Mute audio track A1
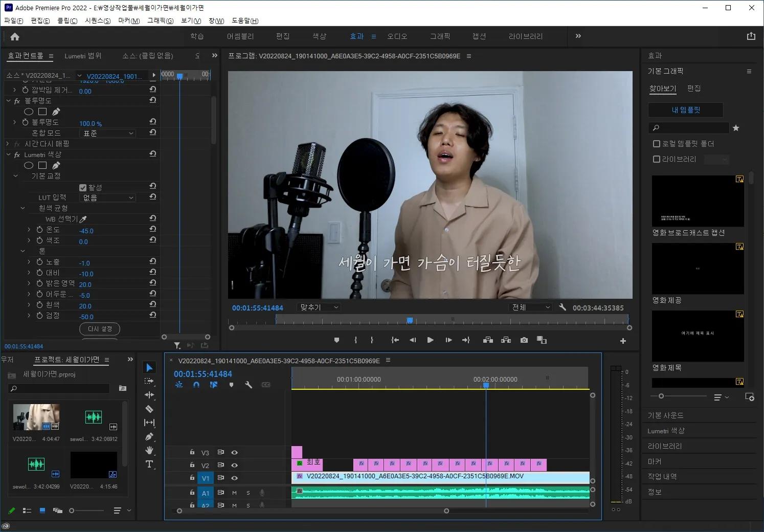 234,493
